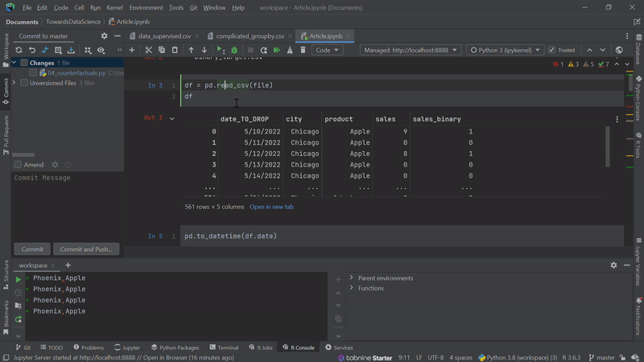
Task: Click the refresh icon in Commit panel
Action: tap(19, 50)
